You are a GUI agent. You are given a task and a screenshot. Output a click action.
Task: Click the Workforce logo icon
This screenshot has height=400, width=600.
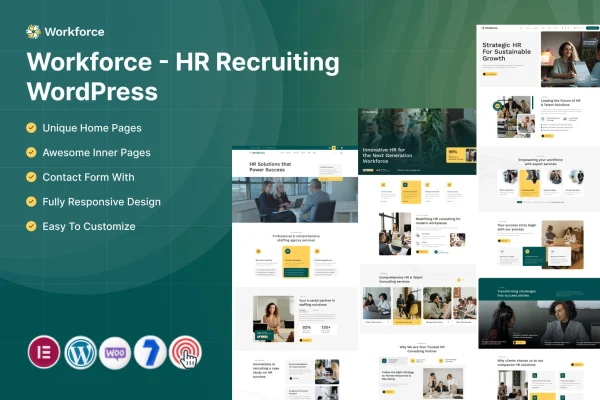[33, 32]
